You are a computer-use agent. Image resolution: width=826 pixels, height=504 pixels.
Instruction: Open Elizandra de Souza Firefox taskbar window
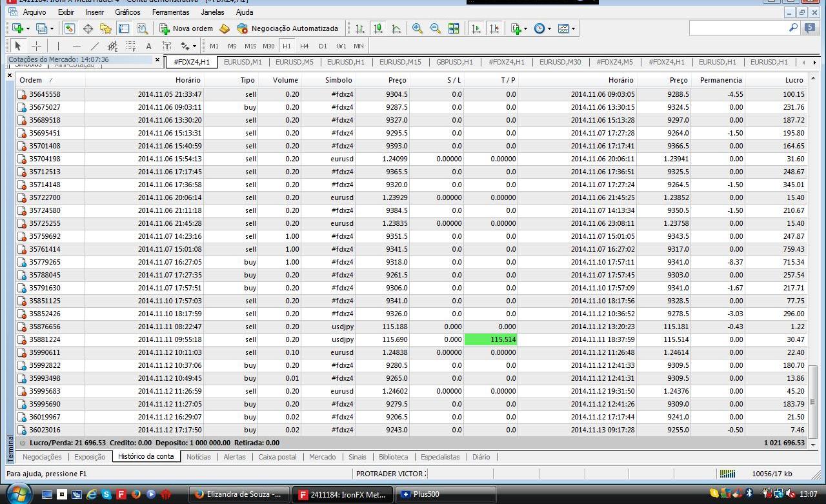click(x=239, y=494)
